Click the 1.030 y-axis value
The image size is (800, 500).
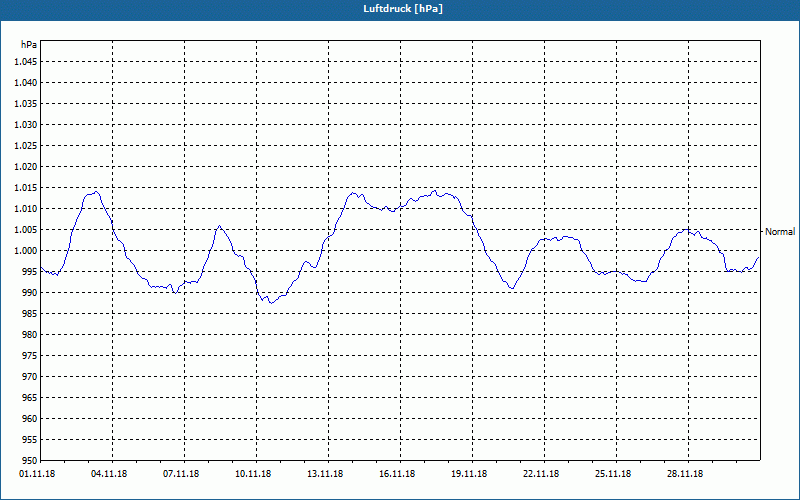pos(26,124)
